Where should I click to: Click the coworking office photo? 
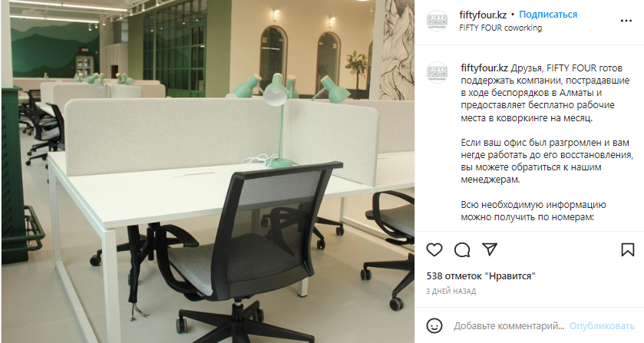tap(208, 172)
